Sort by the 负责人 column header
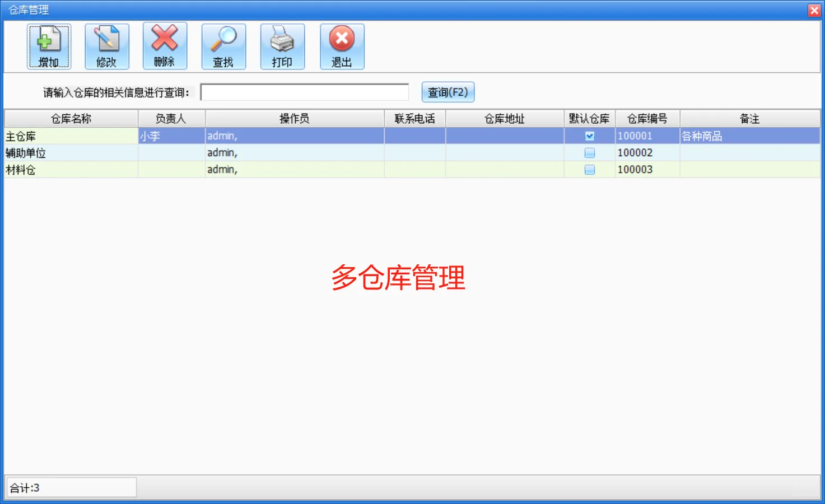Image resolution: width=825 pixels, height=504 pixels. point(171,118)
